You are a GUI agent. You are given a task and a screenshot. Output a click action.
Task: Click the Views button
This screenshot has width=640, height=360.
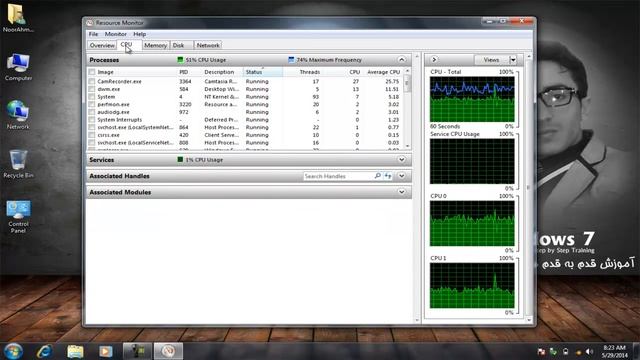click(x=491, y=60)
